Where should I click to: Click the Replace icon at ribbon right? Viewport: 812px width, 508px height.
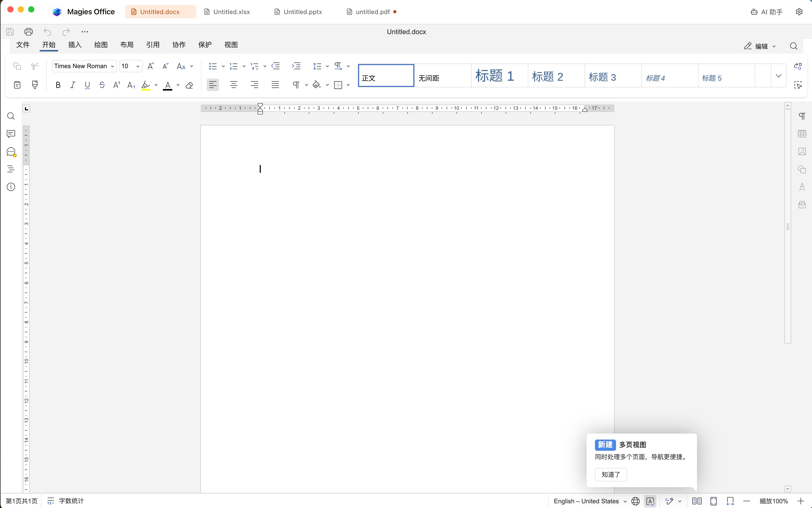798,66
